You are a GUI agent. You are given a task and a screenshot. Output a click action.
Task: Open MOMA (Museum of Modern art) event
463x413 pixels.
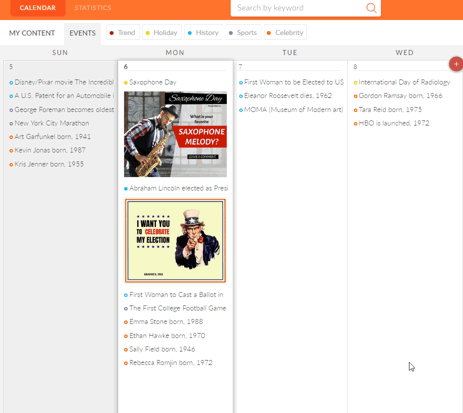[x=291, y=110]
